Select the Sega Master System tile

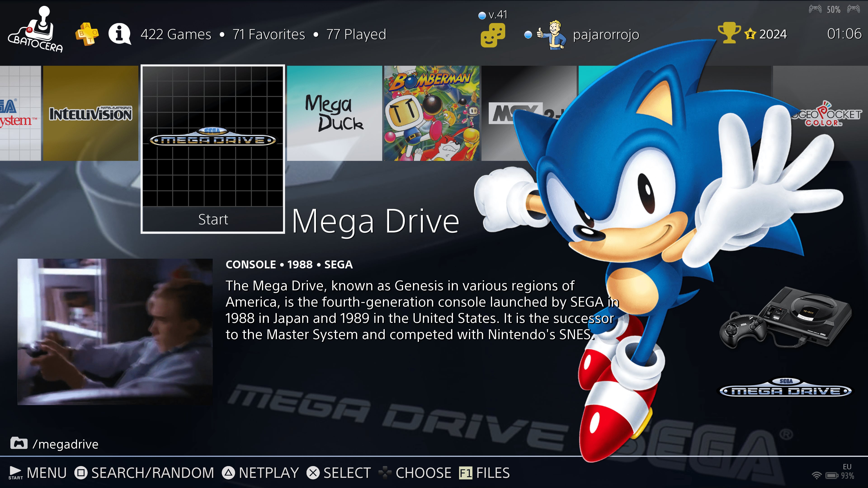[21, 113]
